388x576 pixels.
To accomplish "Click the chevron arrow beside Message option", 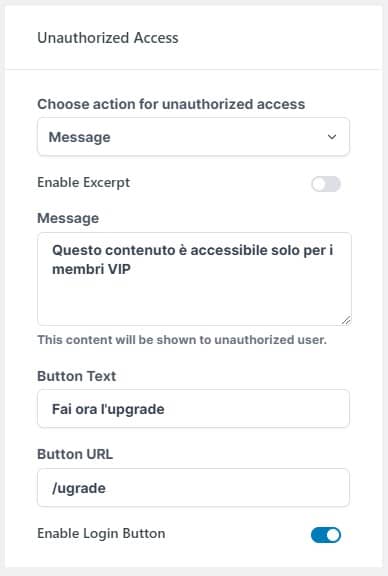I will 332,137.
